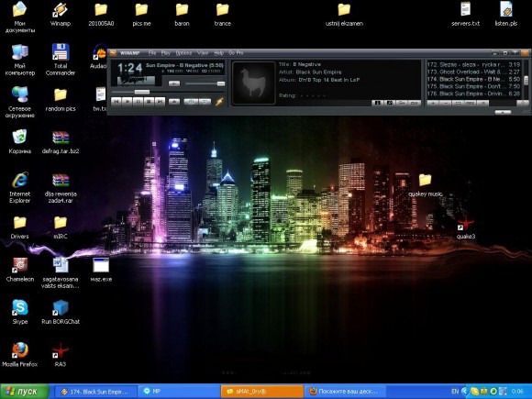Stop playback in Winamp
The height and width of the screenshot is (399, 532).
click(149, 102)
